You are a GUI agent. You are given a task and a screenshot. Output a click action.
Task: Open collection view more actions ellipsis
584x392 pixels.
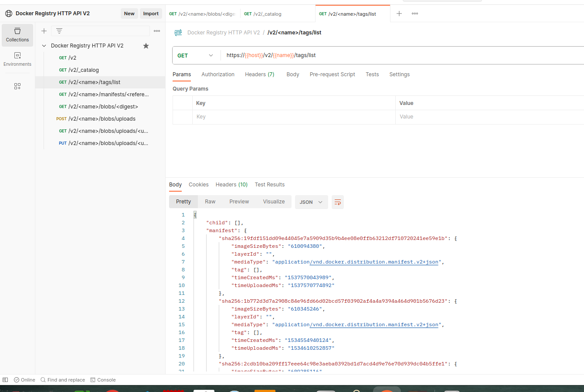pyautogui.click(x=157, y=31)
